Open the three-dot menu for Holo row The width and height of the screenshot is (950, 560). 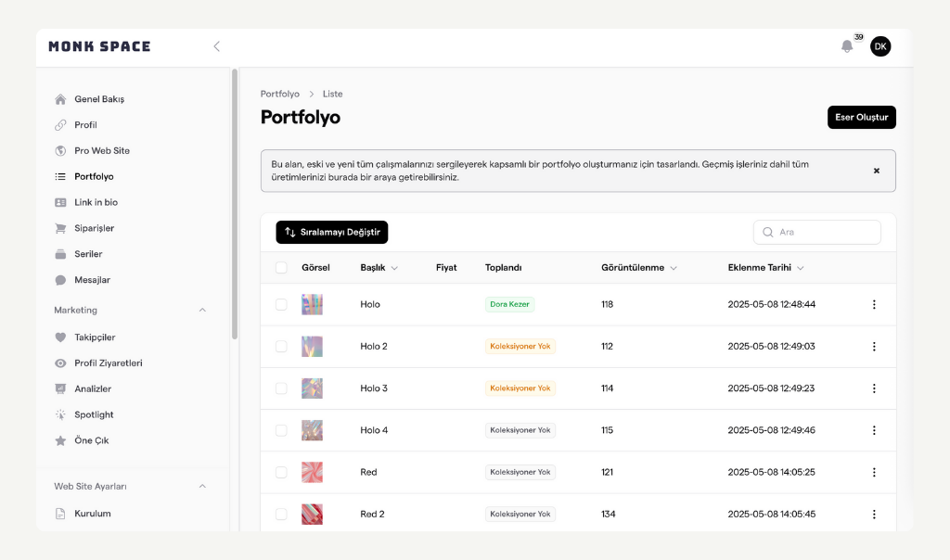(873, 304)
